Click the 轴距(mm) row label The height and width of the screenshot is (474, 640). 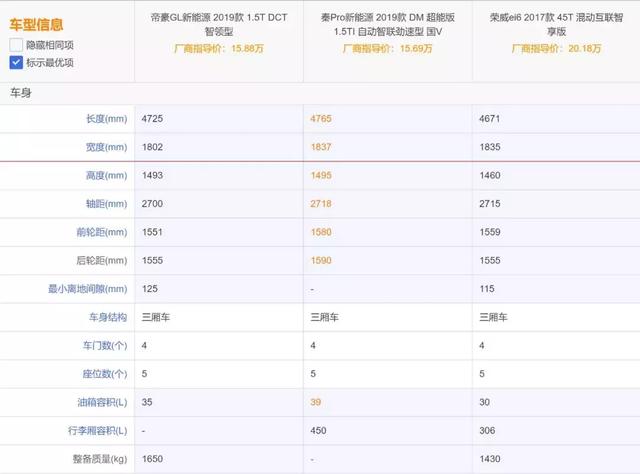point(107,204)
